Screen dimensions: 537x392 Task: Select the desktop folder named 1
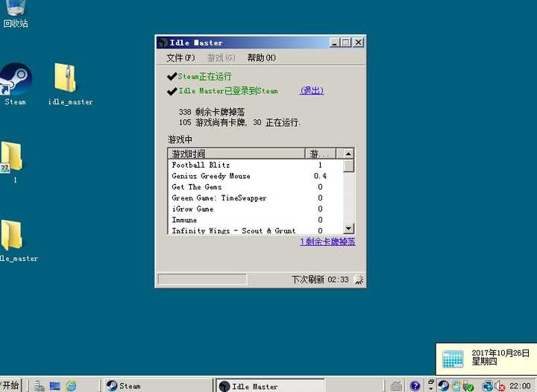pyautogui.click(x=13, y=162)
